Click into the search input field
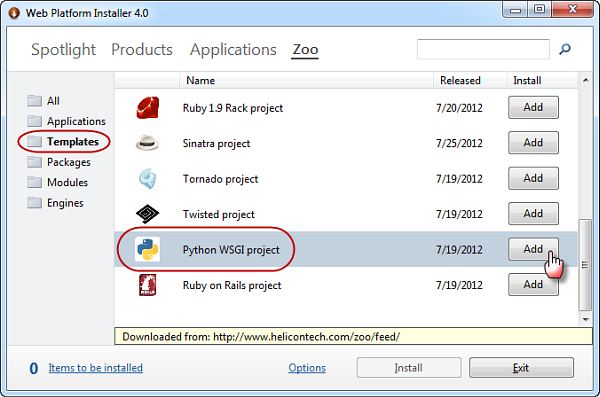Viewport: 600px width, 397px height. (483, 49)
